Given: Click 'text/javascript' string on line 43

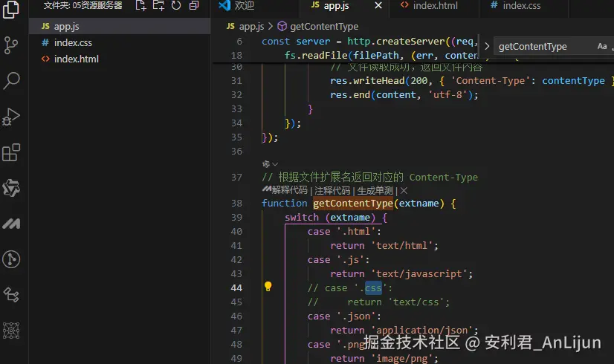Looking at the screenshot, I should click(419, 273).
